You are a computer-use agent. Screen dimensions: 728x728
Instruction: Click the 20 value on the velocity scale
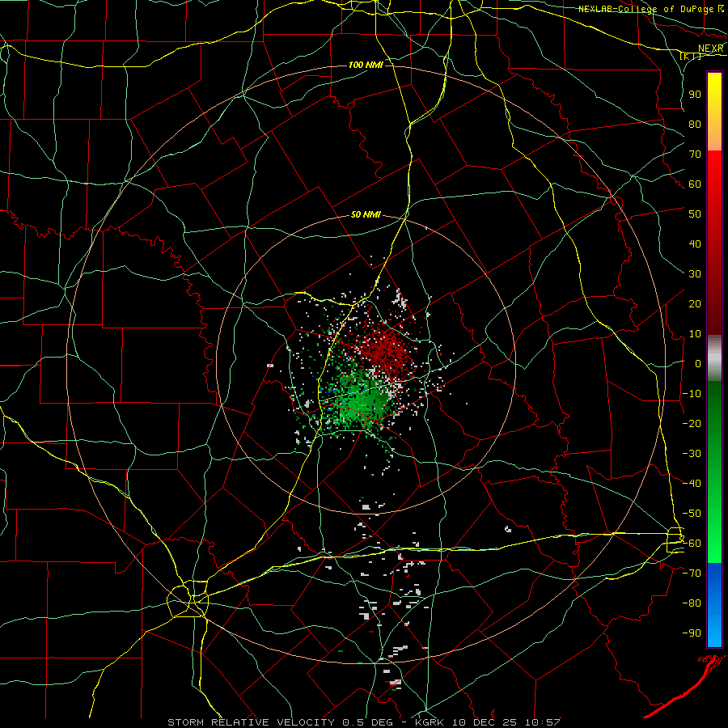695,303
